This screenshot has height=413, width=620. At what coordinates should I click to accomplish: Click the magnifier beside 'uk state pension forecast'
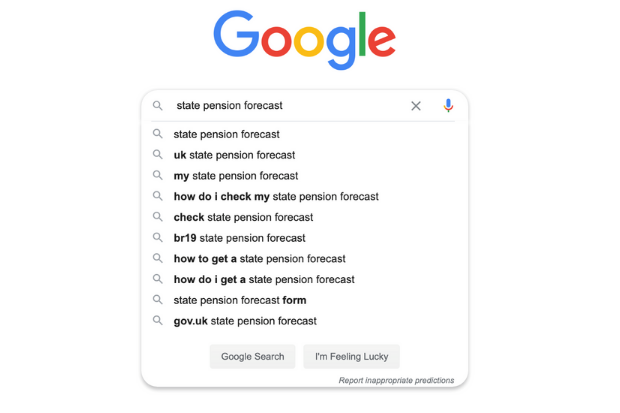[x=158, y=154]
